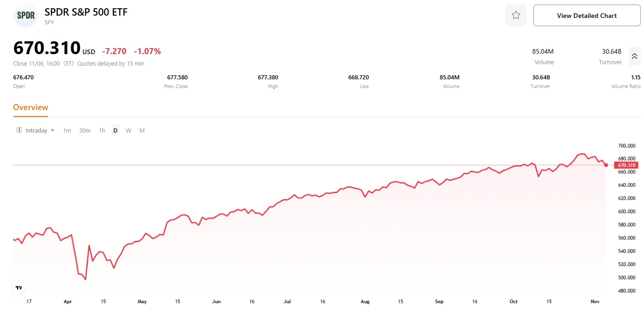
Task: Select the 1m interval
Action: pyautogui.click(x=67, y=130)
